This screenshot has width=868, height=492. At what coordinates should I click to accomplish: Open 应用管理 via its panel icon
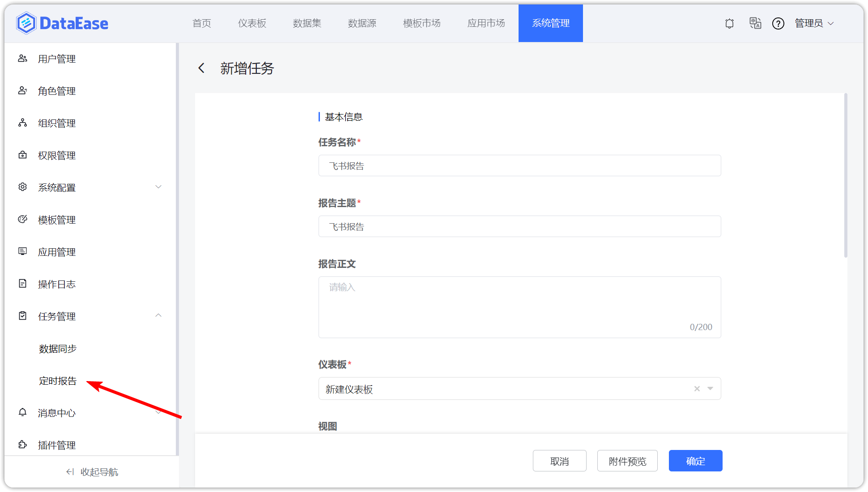23,251
